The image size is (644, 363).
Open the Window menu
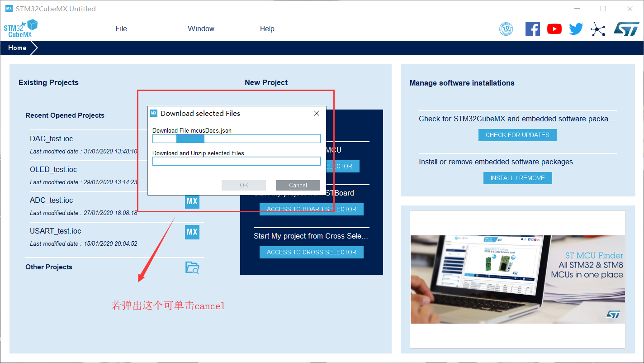tap(201, 29)
